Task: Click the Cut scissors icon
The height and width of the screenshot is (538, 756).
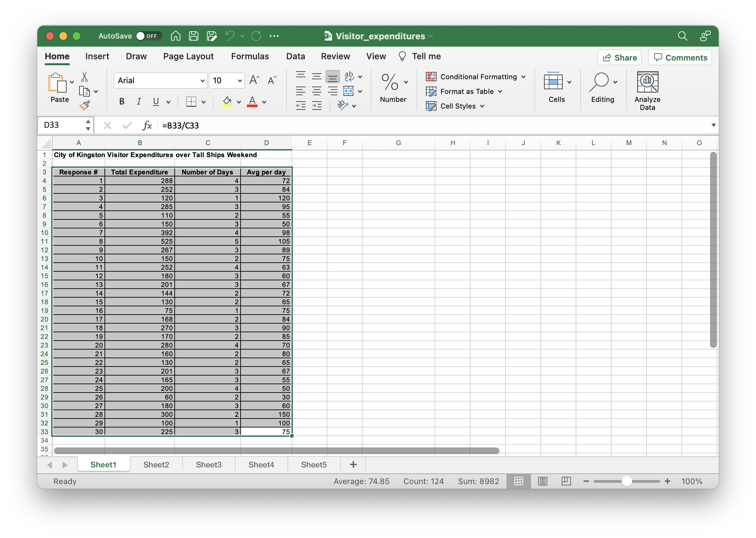Action: pos(85,77)
